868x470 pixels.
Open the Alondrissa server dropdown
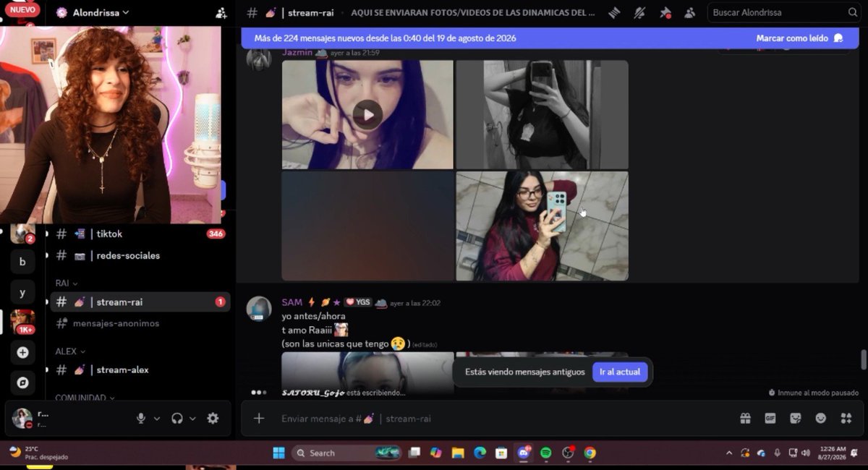pyautogui.click(x=101, y=12)
